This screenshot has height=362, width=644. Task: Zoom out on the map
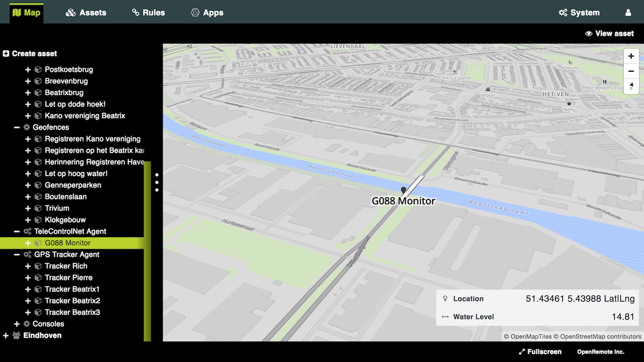click(631, 71)
